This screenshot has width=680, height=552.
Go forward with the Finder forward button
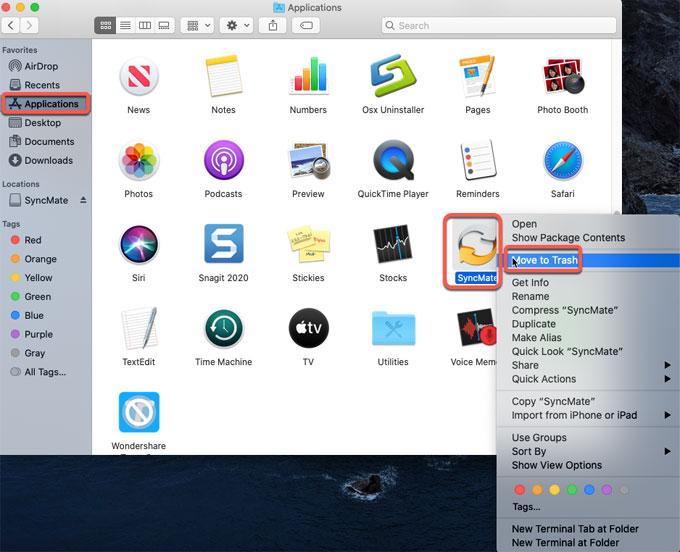pyautogui.click(x=29, y=26)
